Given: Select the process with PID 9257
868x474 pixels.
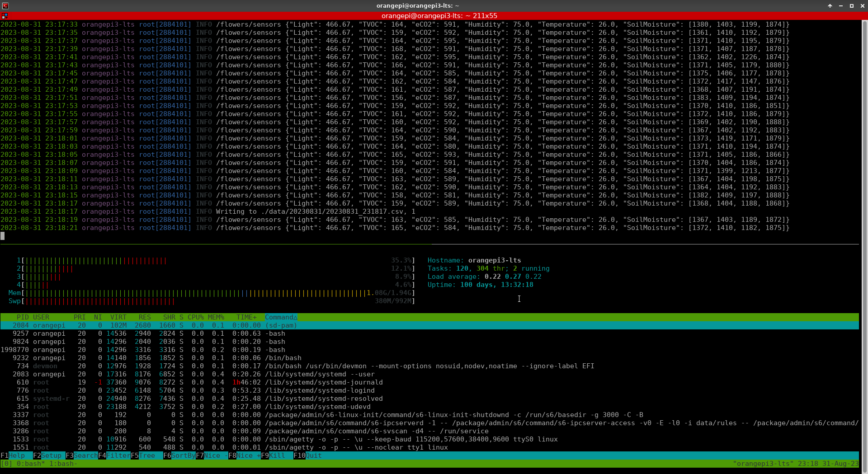Looking at the screenshot, I should pyautogui.click(x=429, y=333).
